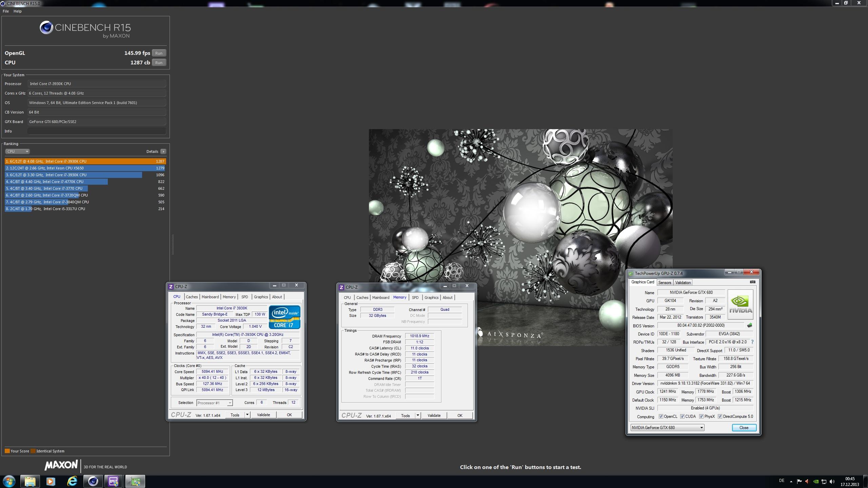Click the GPU-Z window title icon
The width and height of the screenshot is (868, 488).
(x=631, y=273)
